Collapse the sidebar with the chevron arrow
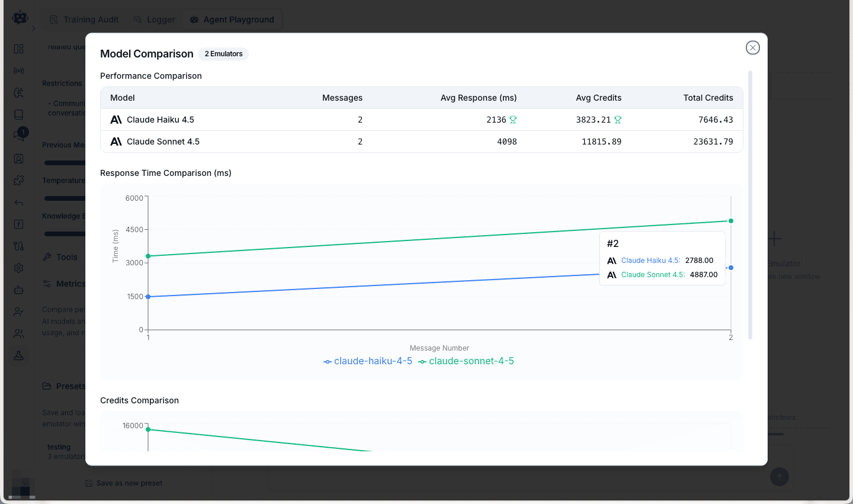The image size is (853, 504). (x=33, y=28)
